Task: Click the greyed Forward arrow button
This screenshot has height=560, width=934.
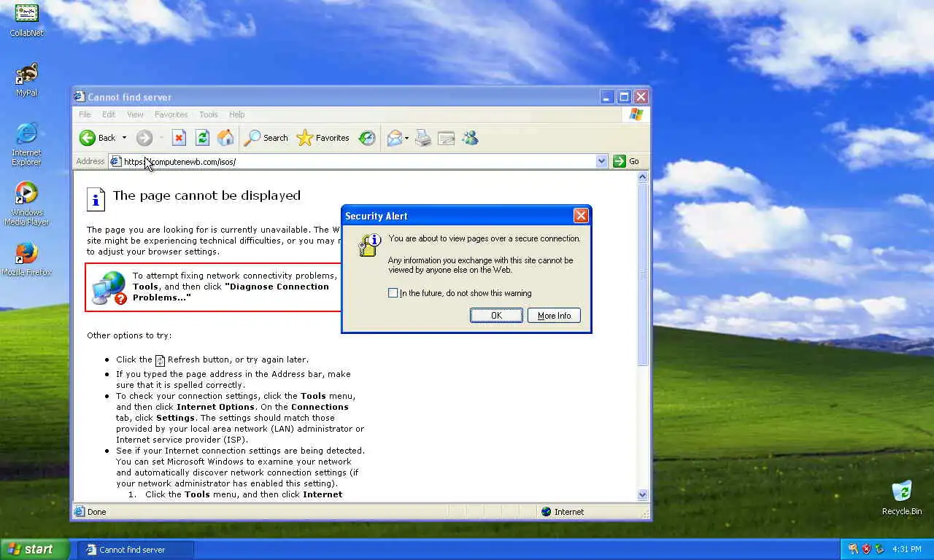Action: tap(144, 138)
